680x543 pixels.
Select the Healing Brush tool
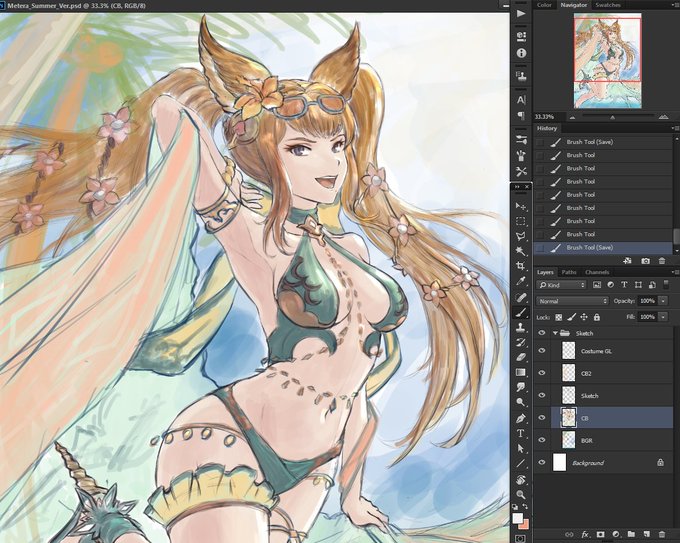click(521, 297)
